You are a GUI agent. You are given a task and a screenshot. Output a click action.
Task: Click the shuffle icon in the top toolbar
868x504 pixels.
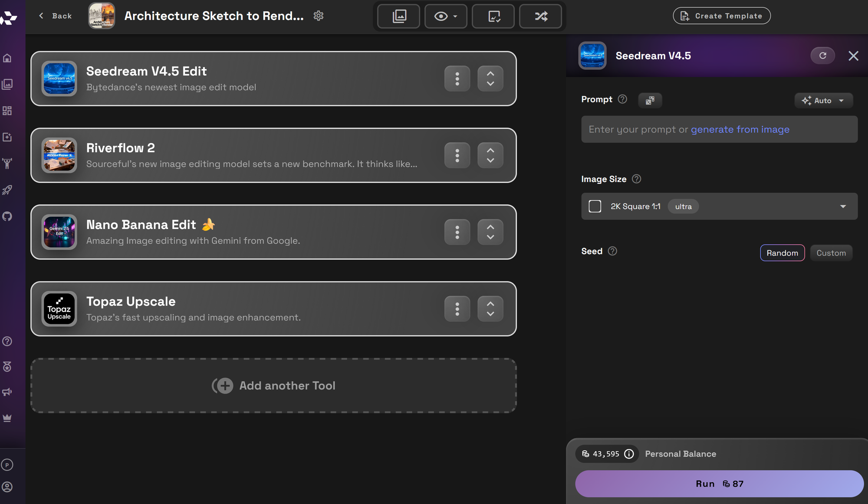tap(541, 16)
